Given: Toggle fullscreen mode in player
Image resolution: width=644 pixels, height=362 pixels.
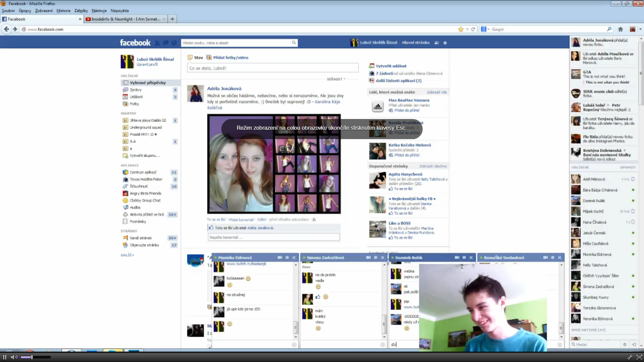Looking at the screenshot, I should pyautogui.click(x=639, y=357).
